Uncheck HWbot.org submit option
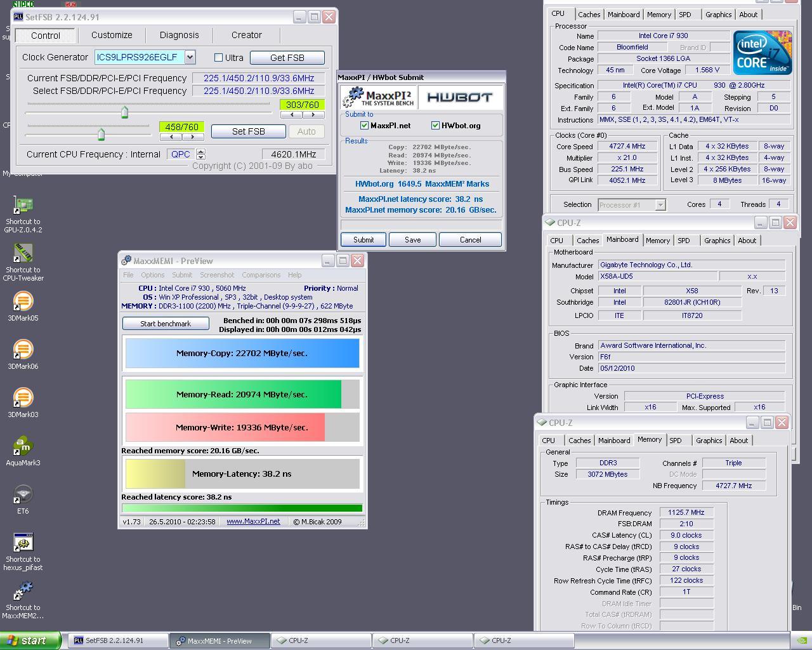812x650 pixels. point(435,126)
